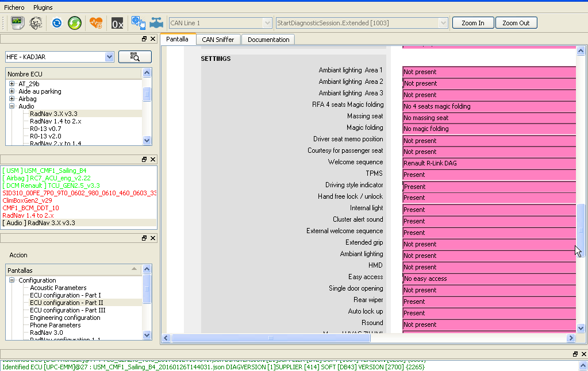Undock the bottom log panel
This screenshot has width=588, height=371.
pos(575,354)
